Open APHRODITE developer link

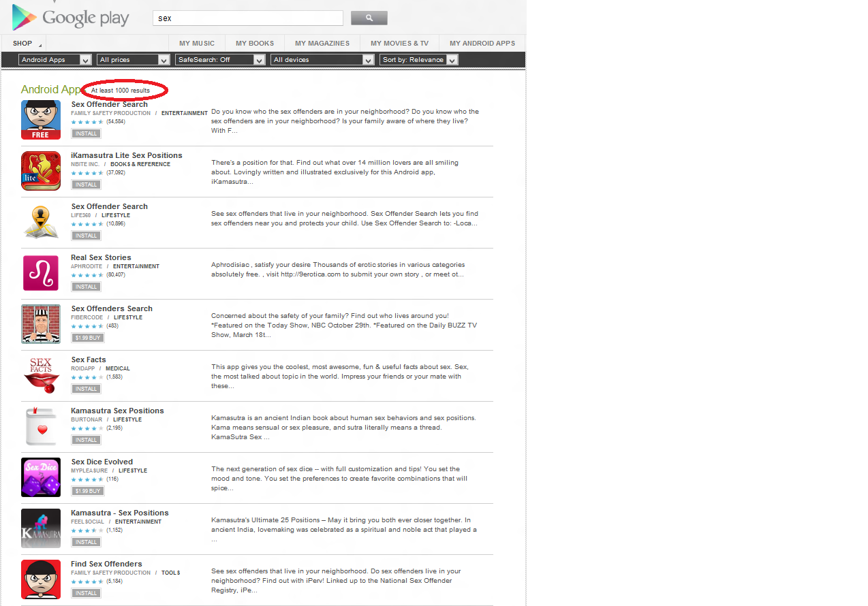click(x=87, y=266)
